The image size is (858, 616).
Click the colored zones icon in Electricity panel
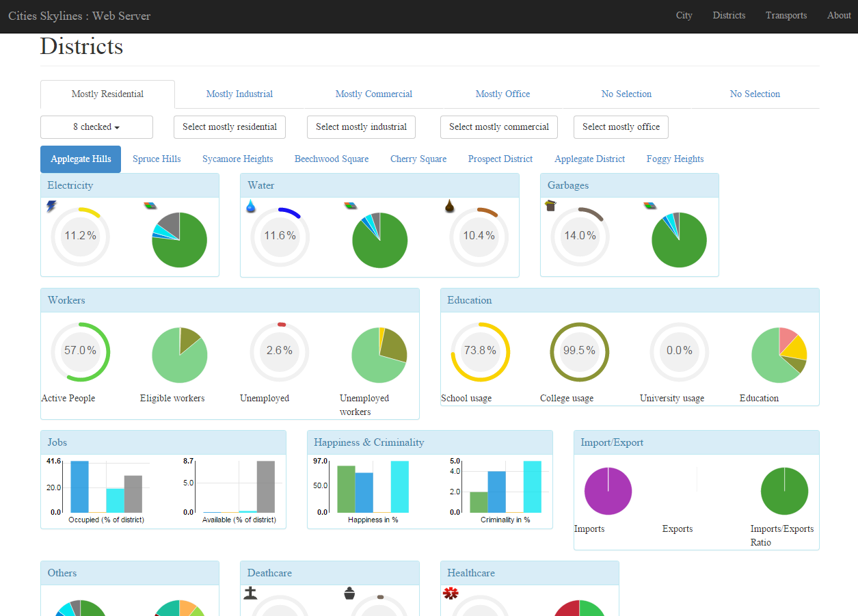pos(150,206)
